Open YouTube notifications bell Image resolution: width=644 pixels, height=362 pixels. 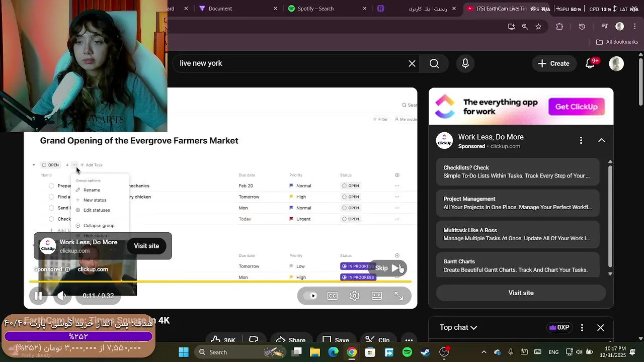pyautogui.click(x=591, y=63)
